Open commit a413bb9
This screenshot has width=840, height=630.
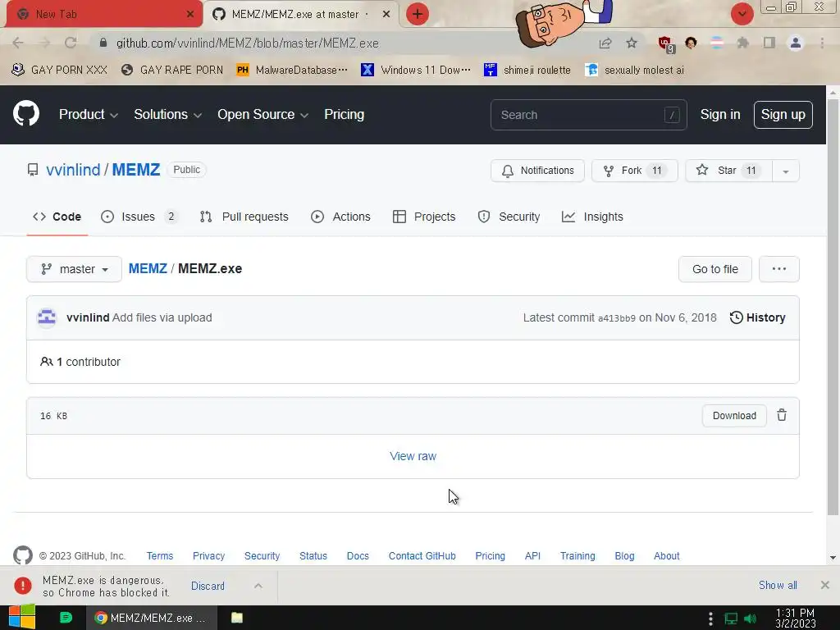point(616,317)
